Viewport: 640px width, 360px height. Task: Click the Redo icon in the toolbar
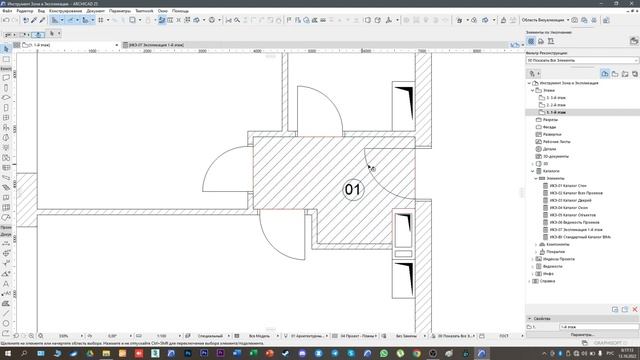point(15,20)
